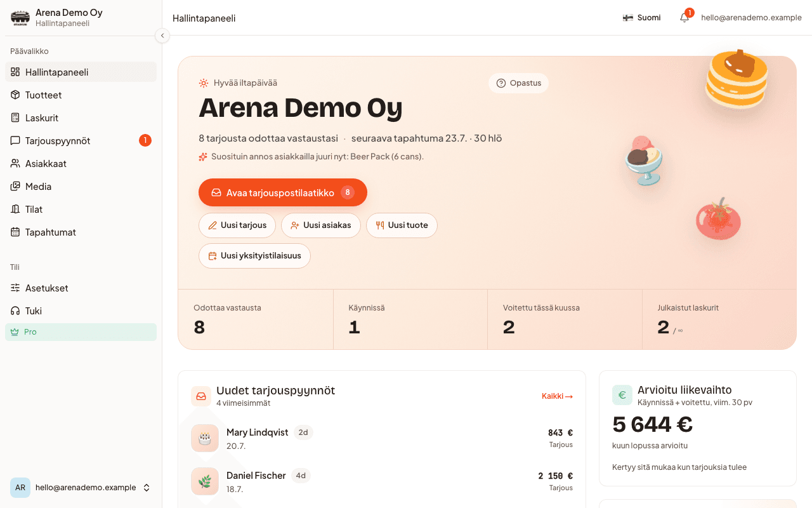Click the Hallintapaneeli dashboard grid icon
Screen dimensions: 812x508
click(15, 72)
